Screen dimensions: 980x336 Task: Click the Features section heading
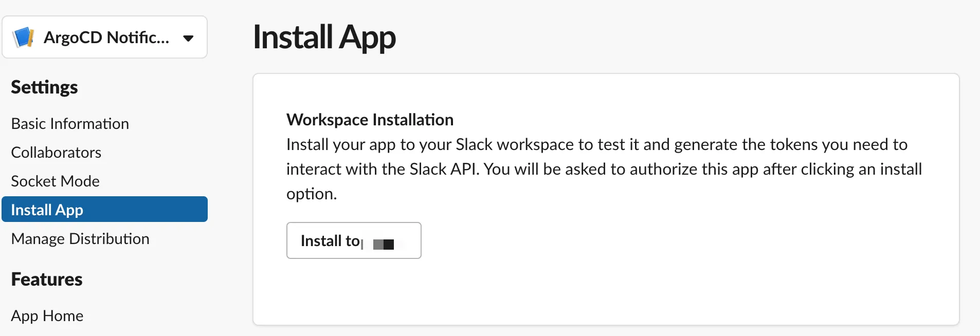tap(47, 279)
